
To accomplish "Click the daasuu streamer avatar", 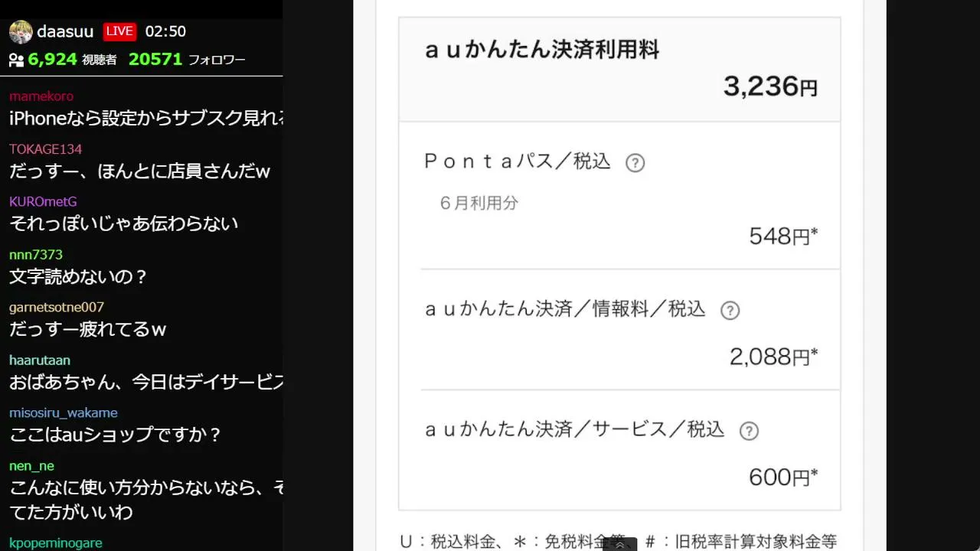I will pos(21,32).
